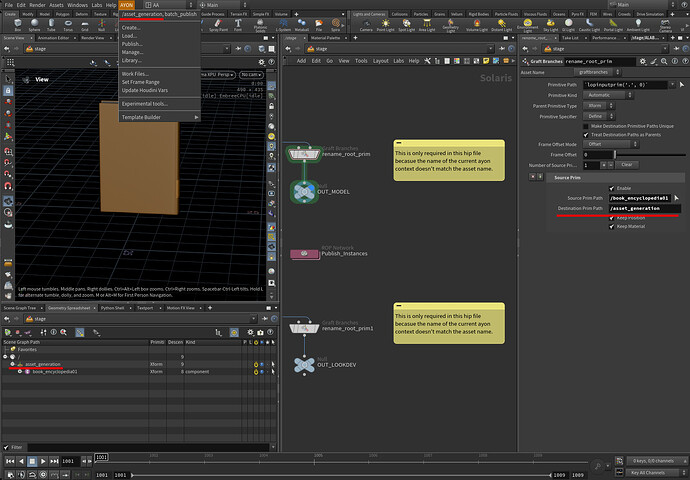Toggle the Keep Material checkbox

(x=611, y=227)
